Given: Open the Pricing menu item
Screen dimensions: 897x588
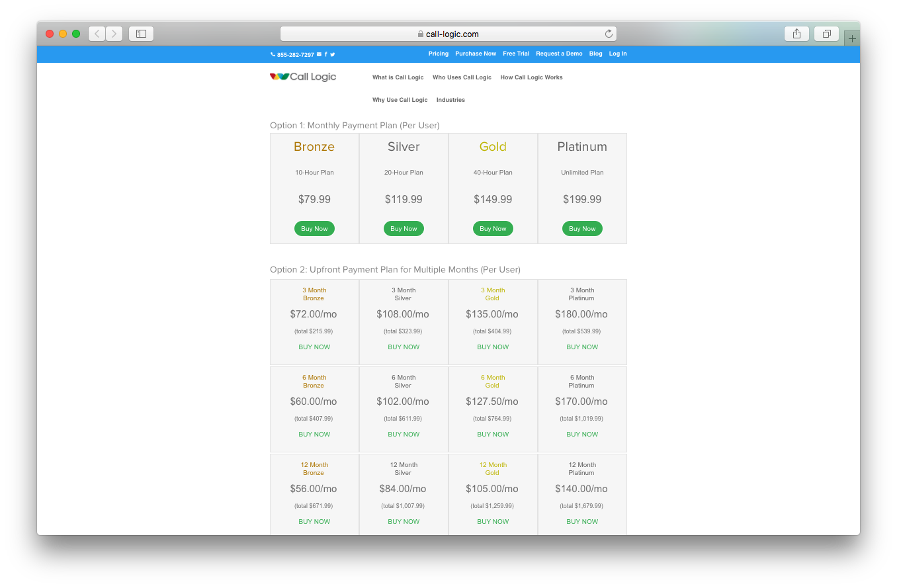Looking at the screenshot, I should pos(439,54).
